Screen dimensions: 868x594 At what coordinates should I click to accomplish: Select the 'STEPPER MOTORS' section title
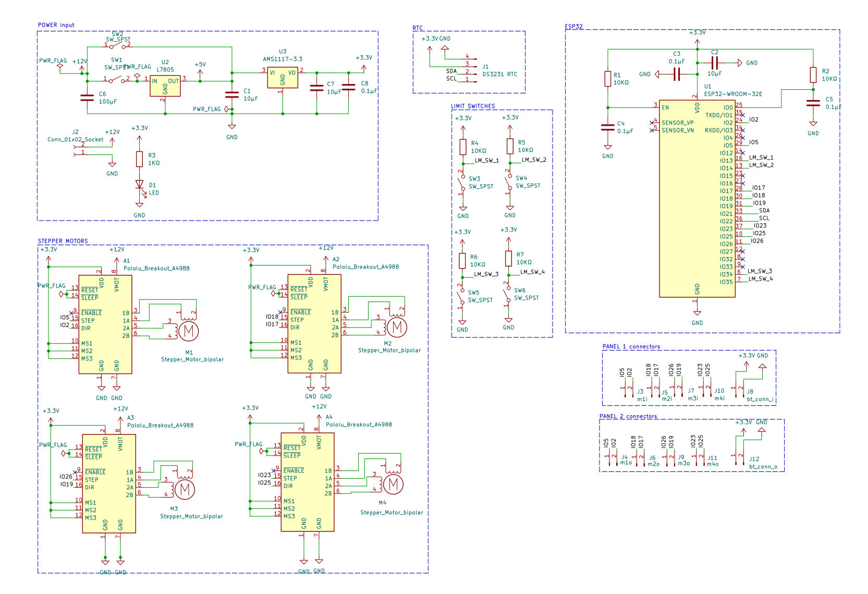click(x=63, y=241)
